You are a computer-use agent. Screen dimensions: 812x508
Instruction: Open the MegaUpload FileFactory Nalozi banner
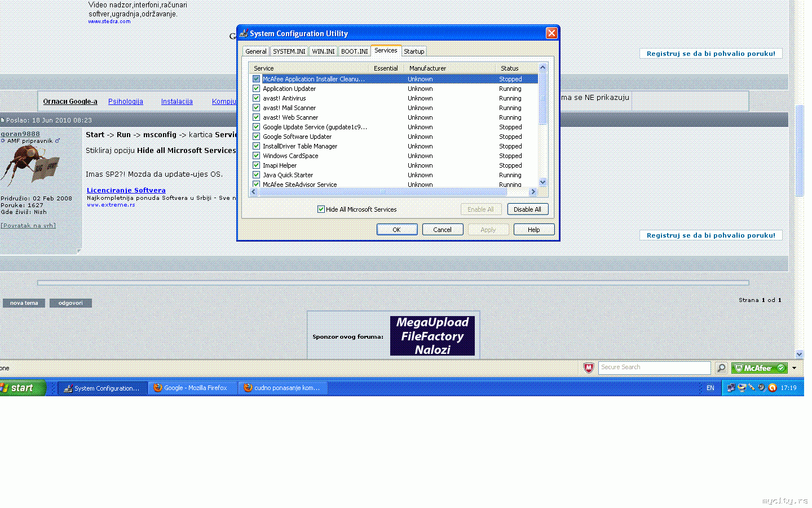(x=433, y=336)
